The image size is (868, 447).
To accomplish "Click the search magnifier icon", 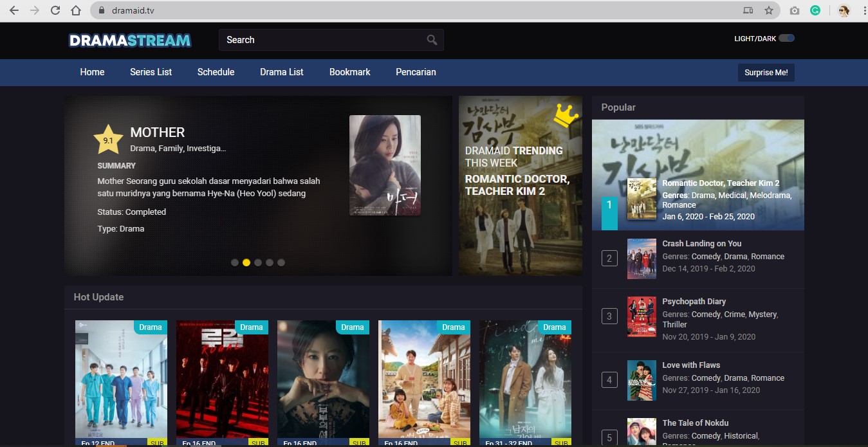I will (x=432, y=40).
